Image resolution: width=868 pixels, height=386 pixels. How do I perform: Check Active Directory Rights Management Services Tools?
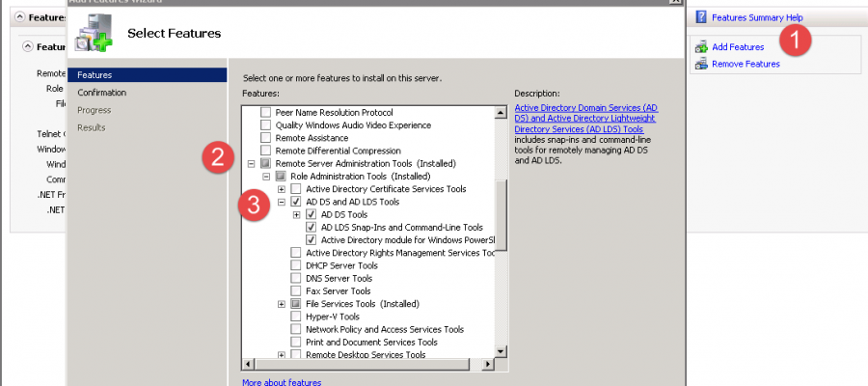pyautogui.click(x=296, y=253)
